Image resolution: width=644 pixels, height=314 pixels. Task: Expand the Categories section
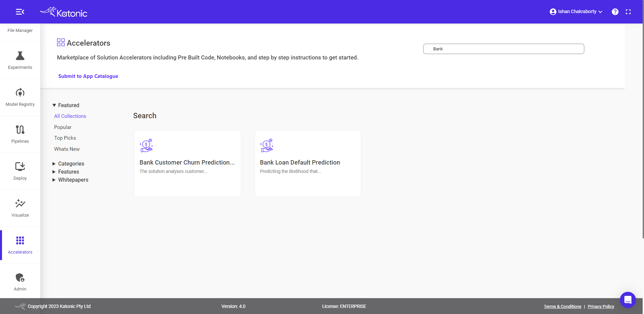point(68,164)
